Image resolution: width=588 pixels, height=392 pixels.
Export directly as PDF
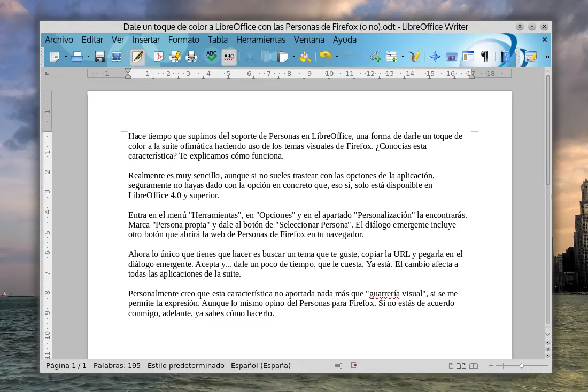pos(159,57)
